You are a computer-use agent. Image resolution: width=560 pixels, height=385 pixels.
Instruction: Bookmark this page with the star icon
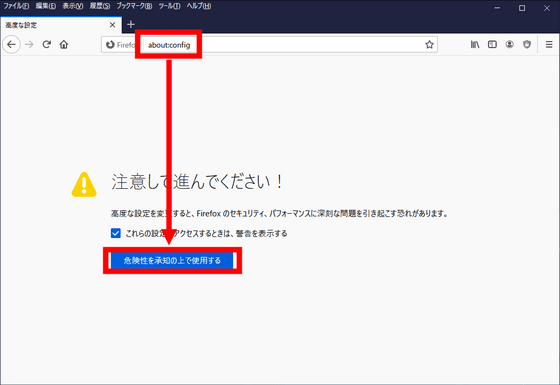click(429, 45)
